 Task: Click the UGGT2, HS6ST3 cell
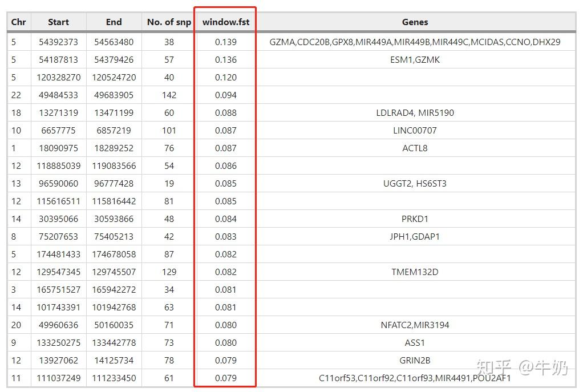[415, 184]
